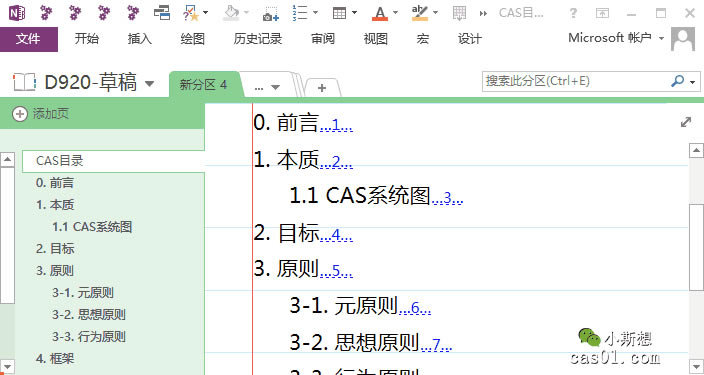Switch to the 审阅 ribbon tab
This screenshot has height=375, width=704.
(323, 39)
